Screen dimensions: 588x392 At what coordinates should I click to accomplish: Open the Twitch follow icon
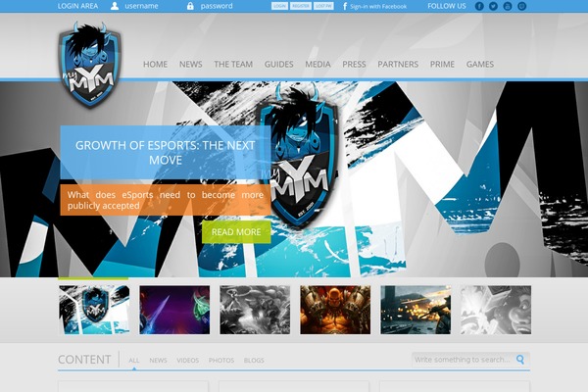click(521, 6)
